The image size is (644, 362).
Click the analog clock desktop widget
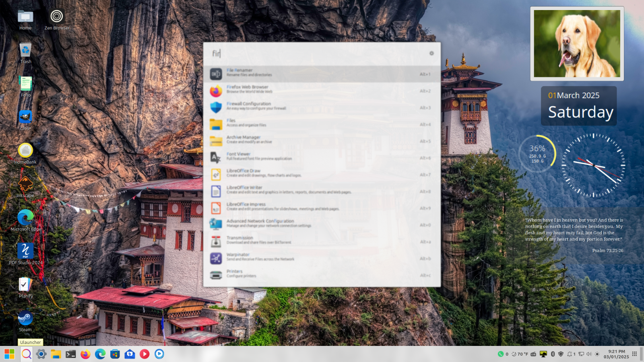593,165
